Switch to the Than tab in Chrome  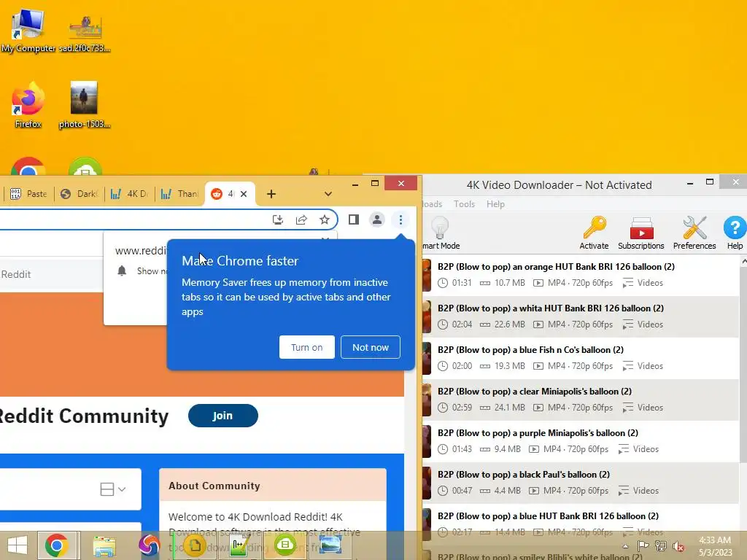(179, 194)
